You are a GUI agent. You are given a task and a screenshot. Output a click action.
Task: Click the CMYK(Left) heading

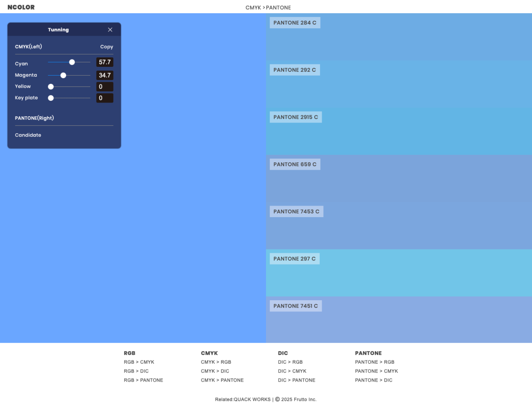coord(28,47)
